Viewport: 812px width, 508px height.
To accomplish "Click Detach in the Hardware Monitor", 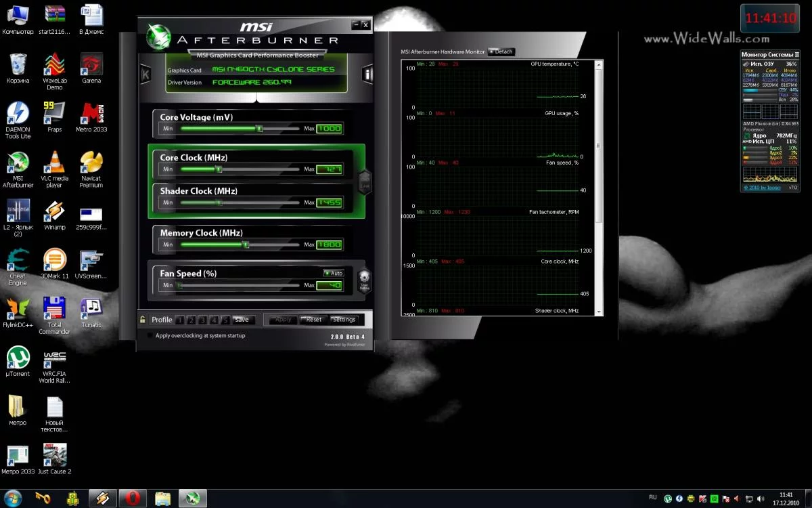I will tap(501, 51).
